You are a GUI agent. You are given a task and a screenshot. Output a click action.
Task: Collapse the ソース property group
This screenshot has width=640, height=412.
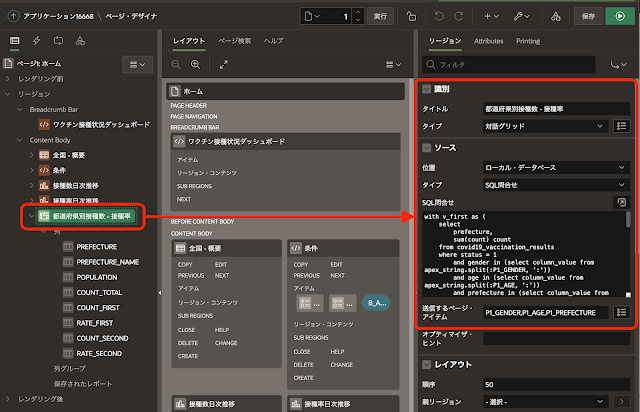427,148
